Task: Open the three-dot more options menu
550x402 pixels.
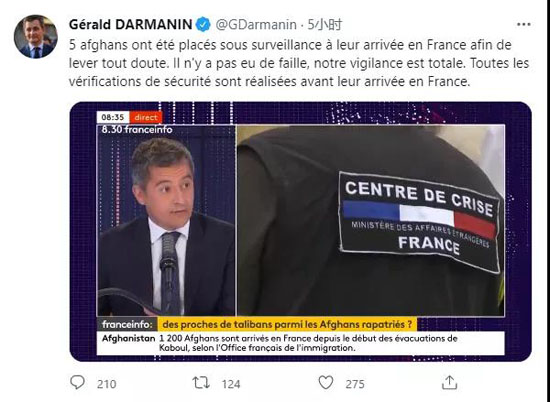Action: point(524,24)
